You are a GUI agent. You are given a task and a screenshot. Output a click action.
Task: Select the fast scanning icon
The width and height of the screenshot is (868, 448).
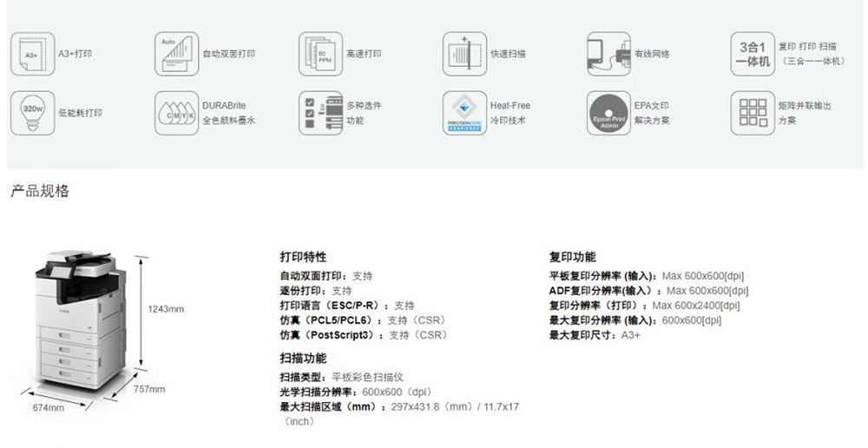point(464,54)
